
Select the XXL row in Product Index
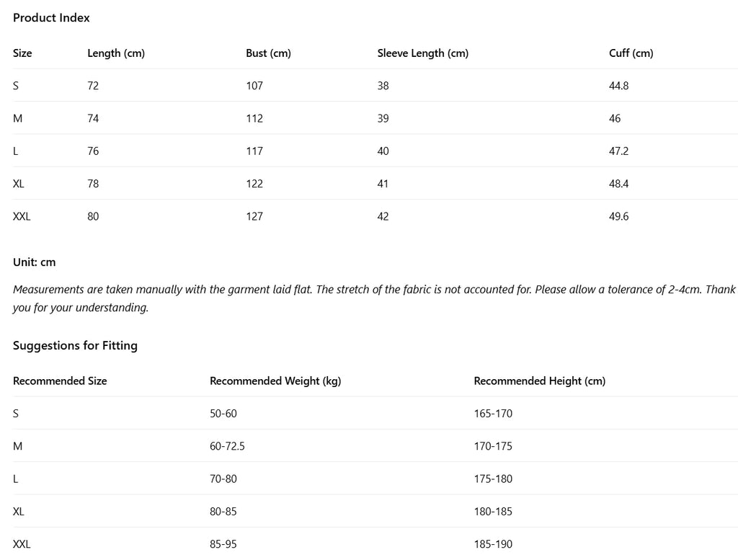[375, 216]
